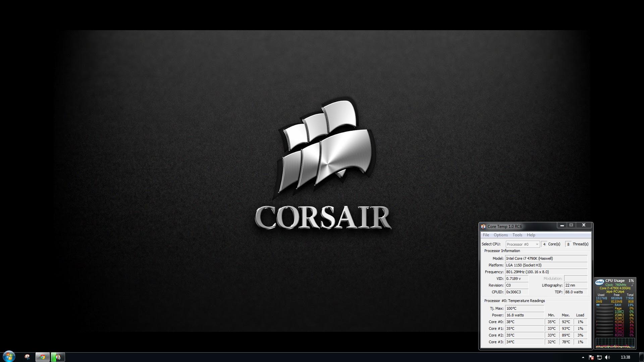Image resolution: width=644 pixels, height=362 pixels.
Task: Activate Core Temp taskbar button
Action: point(58,357)
